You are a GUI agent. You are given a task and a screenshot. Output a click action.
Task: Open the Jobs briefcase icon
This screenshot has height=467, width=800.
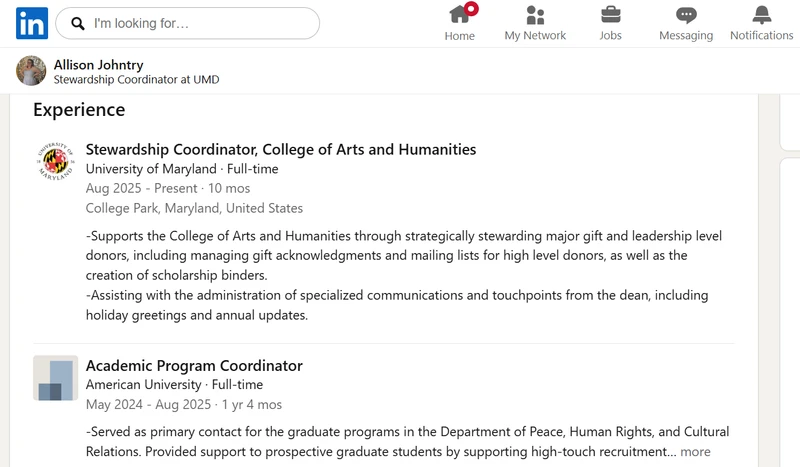pos(610,15)
